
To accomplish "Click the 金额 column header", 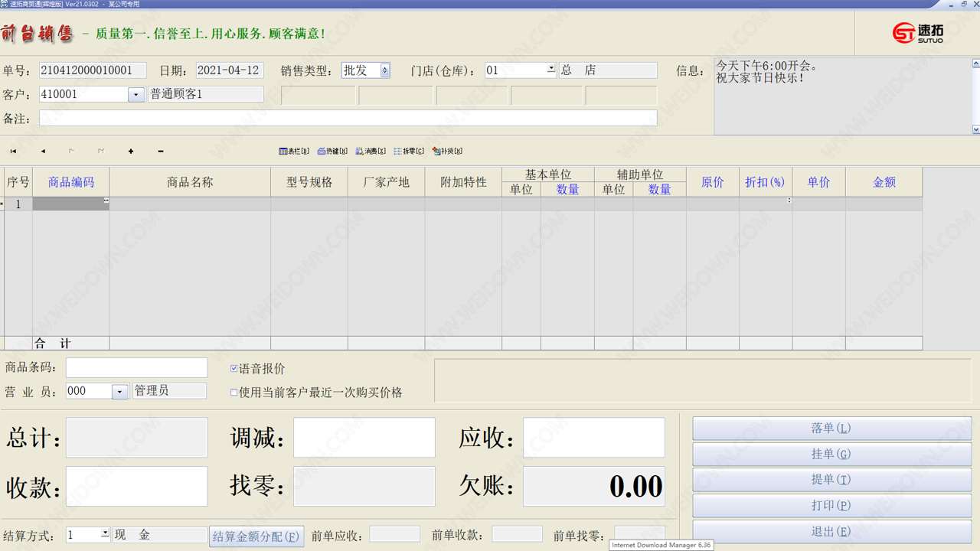I will coord(884,182).
